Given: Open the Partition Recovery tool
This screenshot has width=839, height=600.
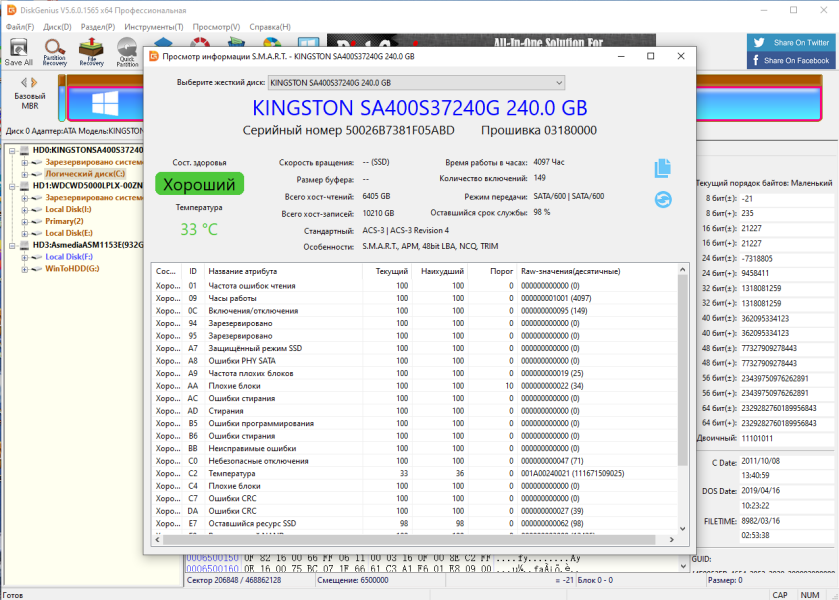Looking at the screenshot, I should (x=55, y=52).
